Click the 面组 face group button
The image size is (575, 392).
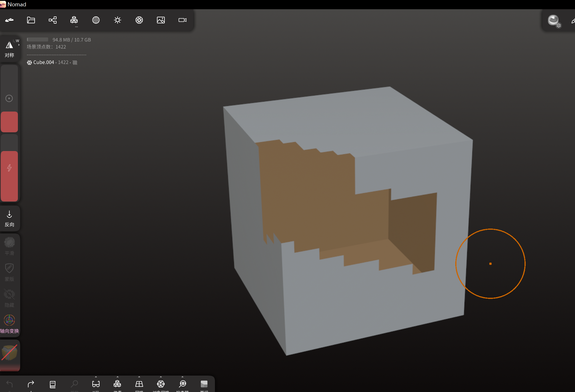(x=204, y=384)
